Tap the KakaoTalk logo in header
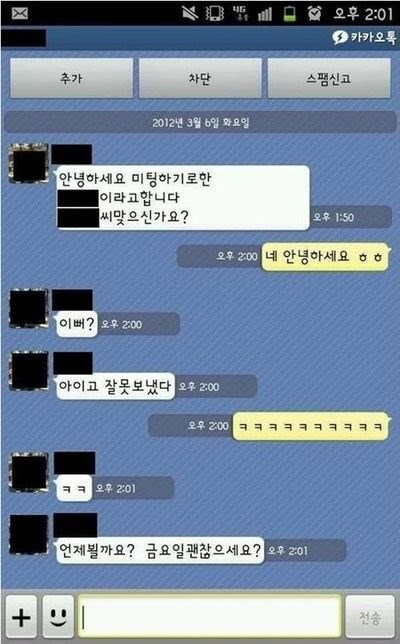This screenshot has width=400, height=644. click(x=364, y=37)
